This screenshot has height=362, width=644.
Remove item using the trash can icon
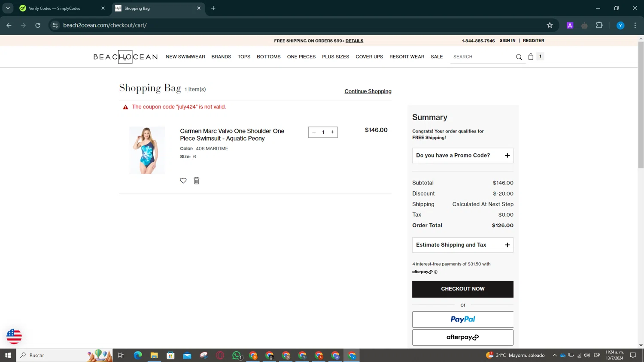pyautogui.click(x=197, y=181)
